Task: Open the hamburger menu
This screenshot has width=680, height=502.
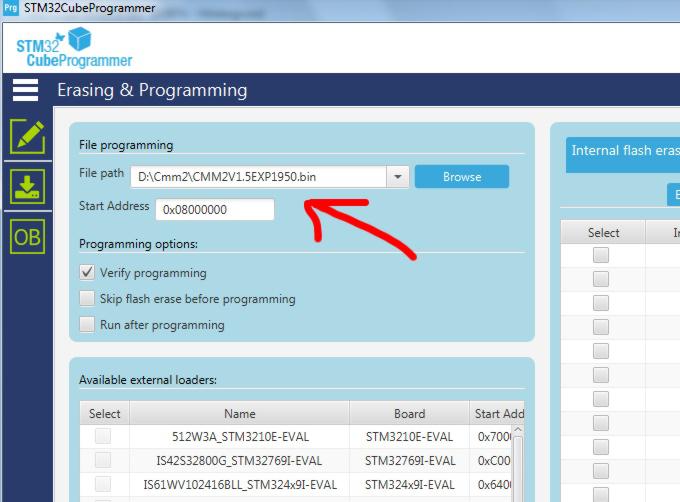Action: tap(25, 90)
